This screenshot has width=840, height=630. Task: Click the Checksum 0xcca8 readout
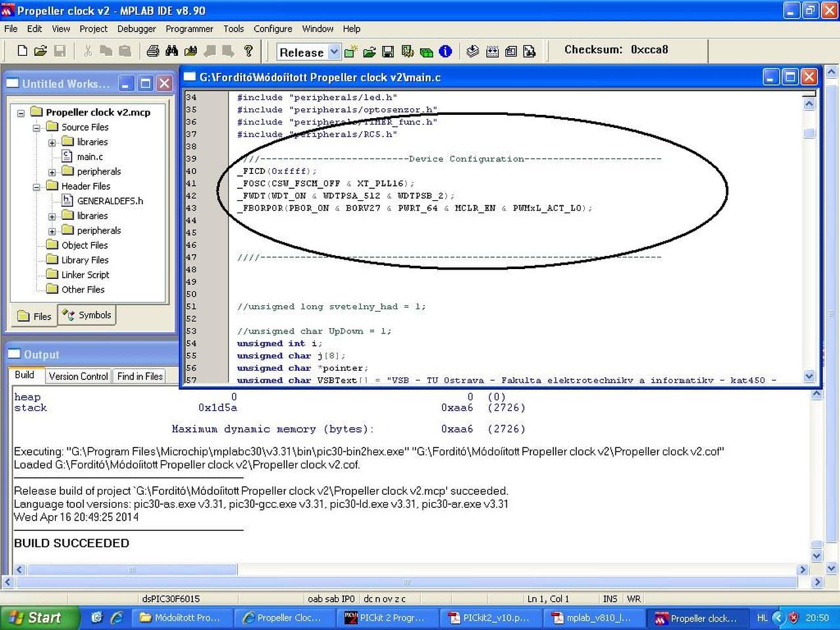[616, 50]
